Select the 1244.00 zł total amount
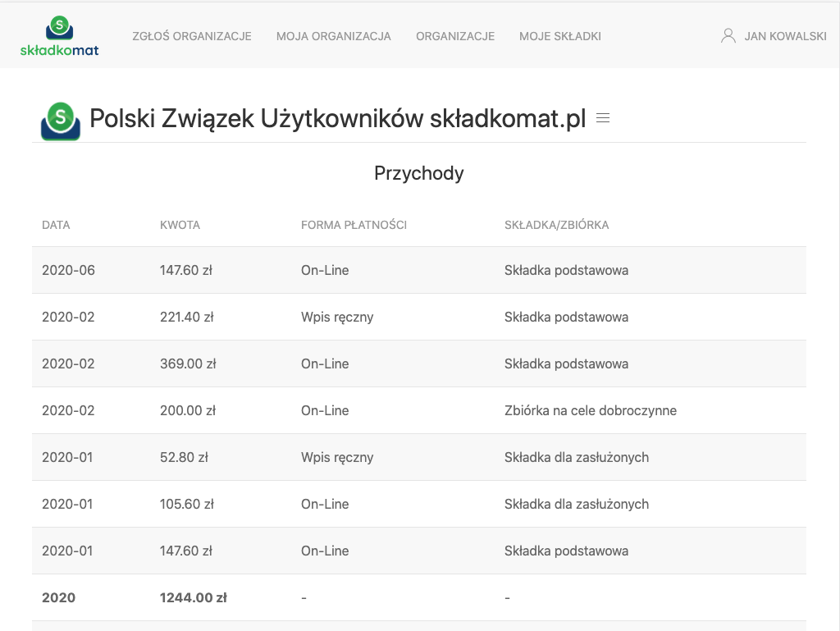This screenshot has height=631, width=840. pyautogui.click(x=194, y=598)
